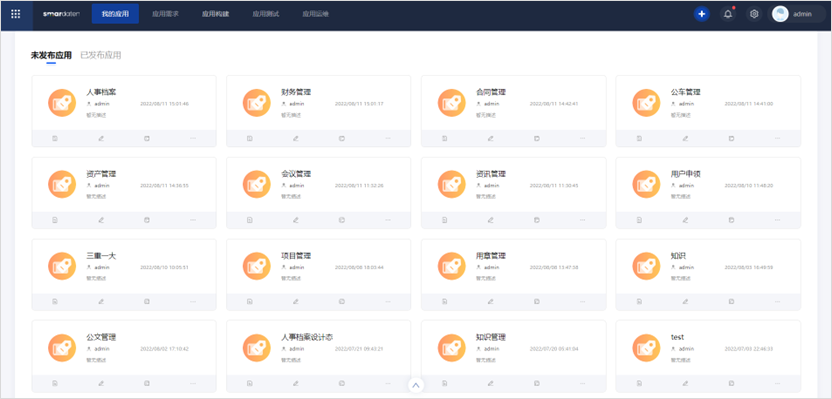Screen dimensions: 832x399
Task: Expand the more options on 用户申领 card
Action: point(777,220)
